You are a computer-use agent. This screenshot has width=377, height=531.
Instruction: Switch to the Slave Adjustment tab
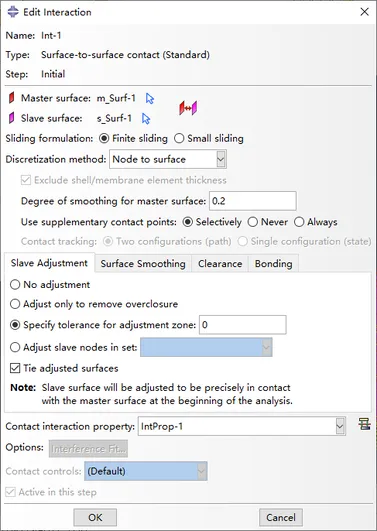tap(49, 263)
